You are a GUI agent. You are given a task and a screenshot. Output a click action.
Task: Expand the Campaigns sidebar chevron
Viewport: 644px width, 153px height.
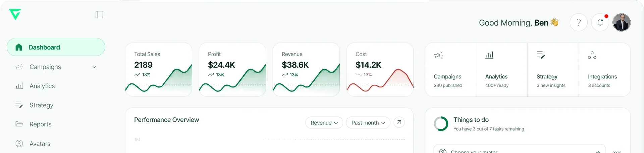tap(95, 67)
